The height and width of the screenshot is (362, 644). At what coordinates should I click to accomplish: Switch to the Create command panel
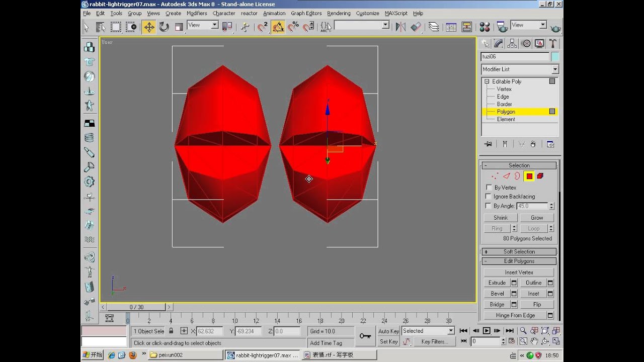pyautogui.click(x=485, y=44)
